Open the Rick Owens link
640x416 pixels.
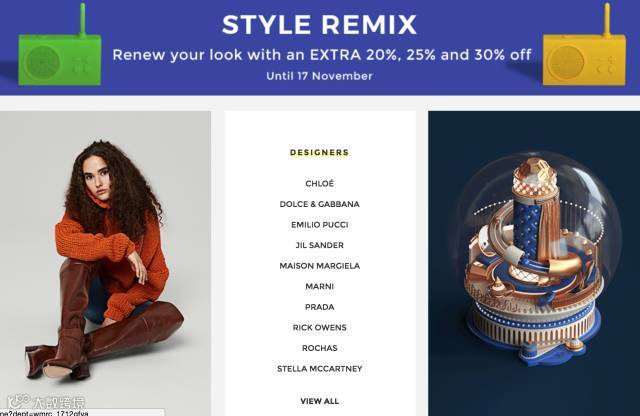click(319, 327)
